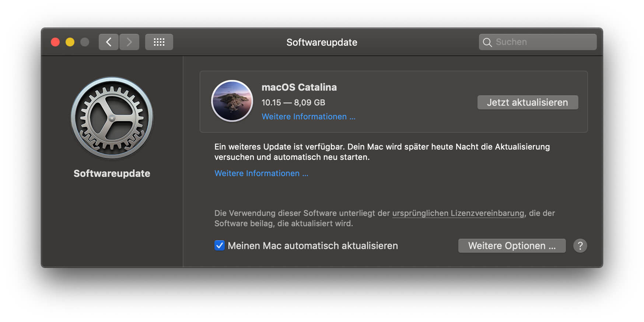Click the 'Softwareupdate' label below the gear
The height and width of the screenshot is (322, 644).
point(112,174)
